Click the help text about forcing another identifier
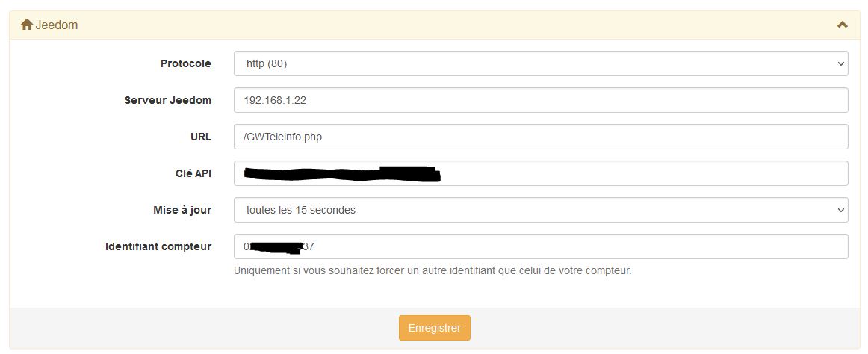 433,271
